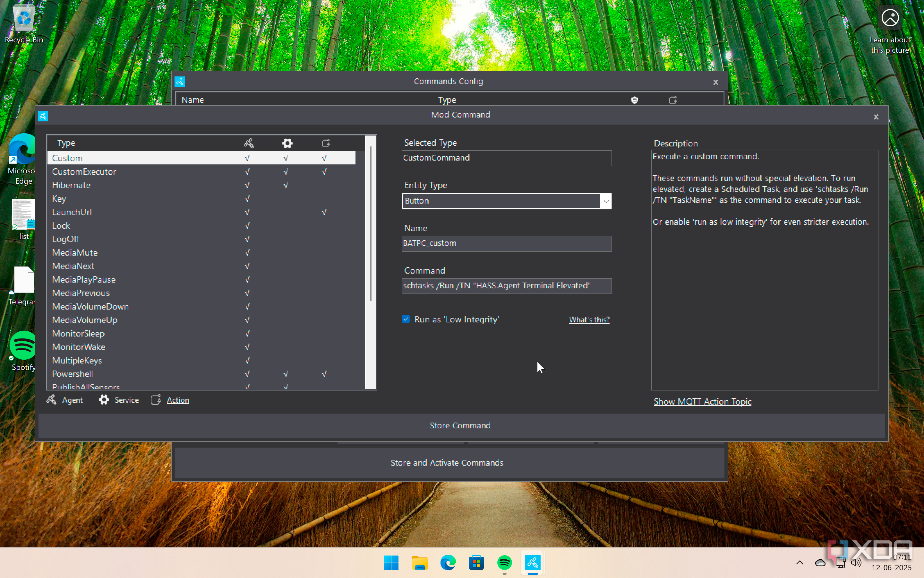The height and width of the screenshot is (578, 924).
Task: Click the Store Command button
Action: click(x=461, y=425)
